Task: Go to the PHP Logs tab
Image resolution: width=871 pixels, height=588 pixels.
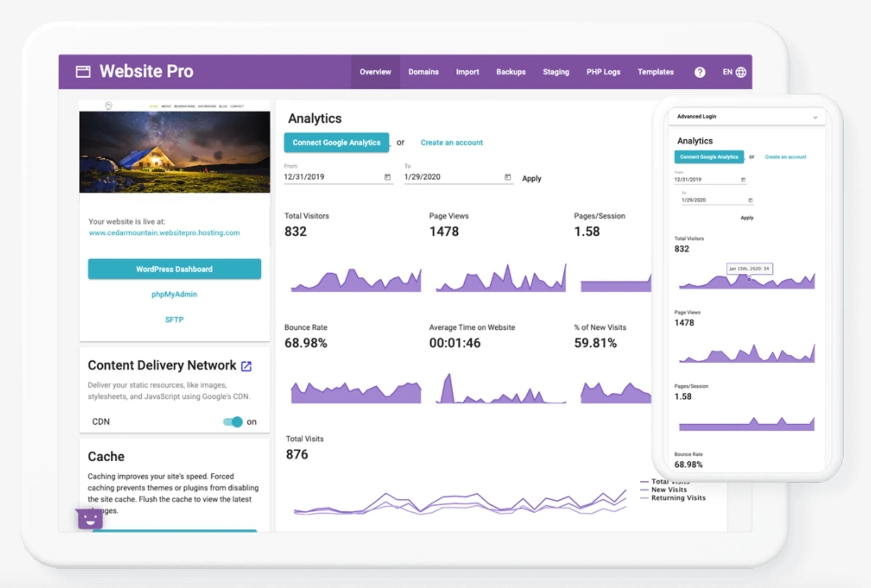Action: pos(603,72)
